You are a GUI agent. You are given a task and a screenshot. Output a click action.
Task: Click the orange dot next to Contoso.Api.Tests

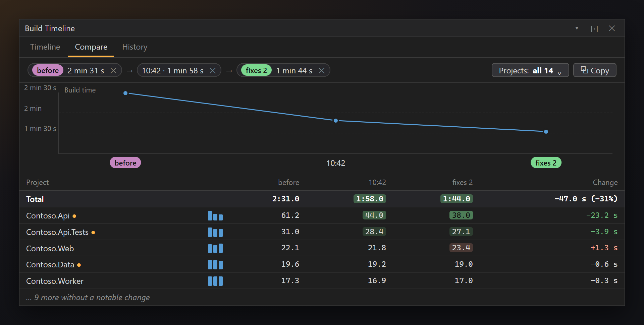(93, 233)
